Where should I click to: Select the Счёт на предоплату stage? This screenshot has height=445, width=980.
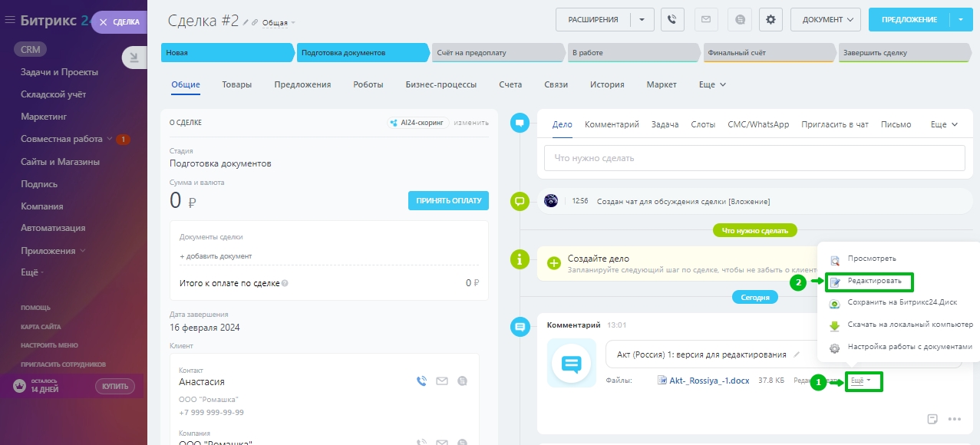[499, 53]
